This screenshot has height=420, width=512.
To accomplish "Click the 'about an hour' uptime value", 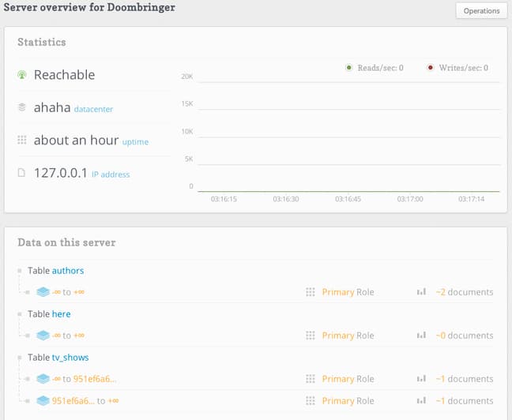I will [76, 140].
